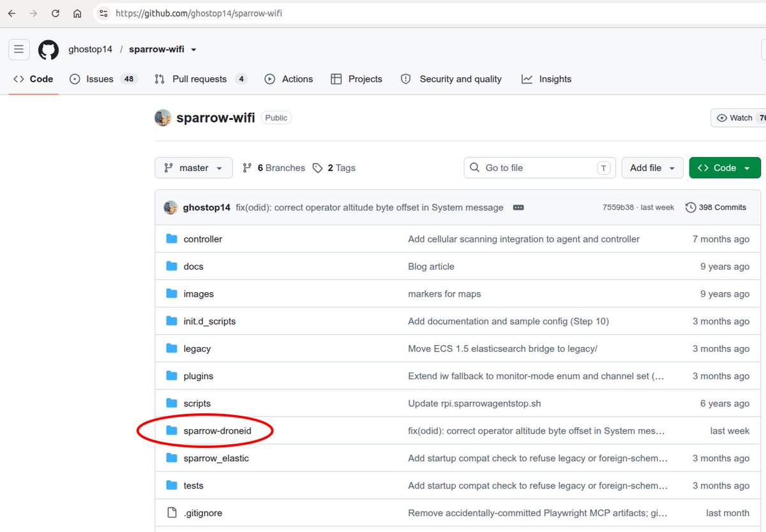The image size is (766, 532).
Task: Expand the Add file dropdown
Action: [x=652, y=168]
